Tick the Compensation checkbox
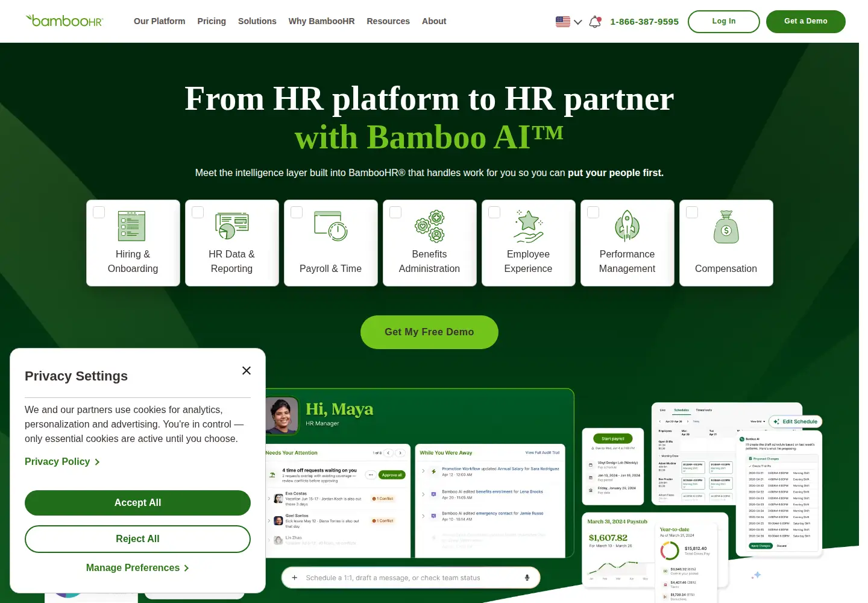The height and width of the screenshot is (603, 868). click(692, 212)
